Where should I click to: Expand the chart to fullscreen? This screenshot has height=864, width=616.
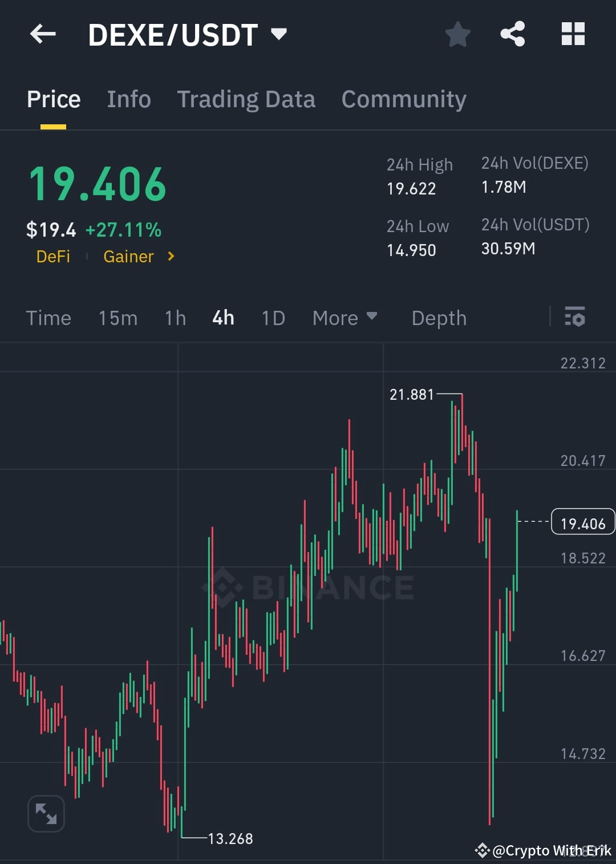(46, 814)
